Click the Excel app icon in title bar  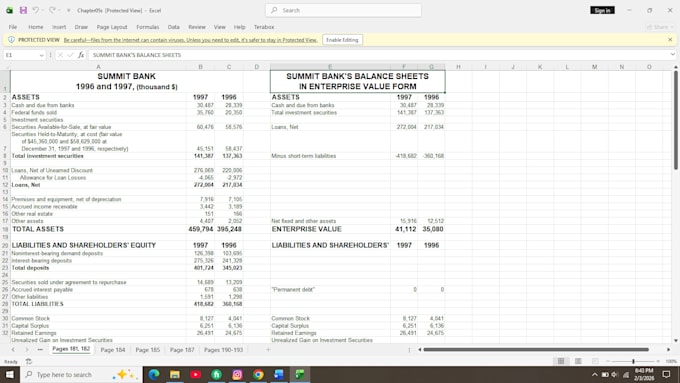coord(9,10)
